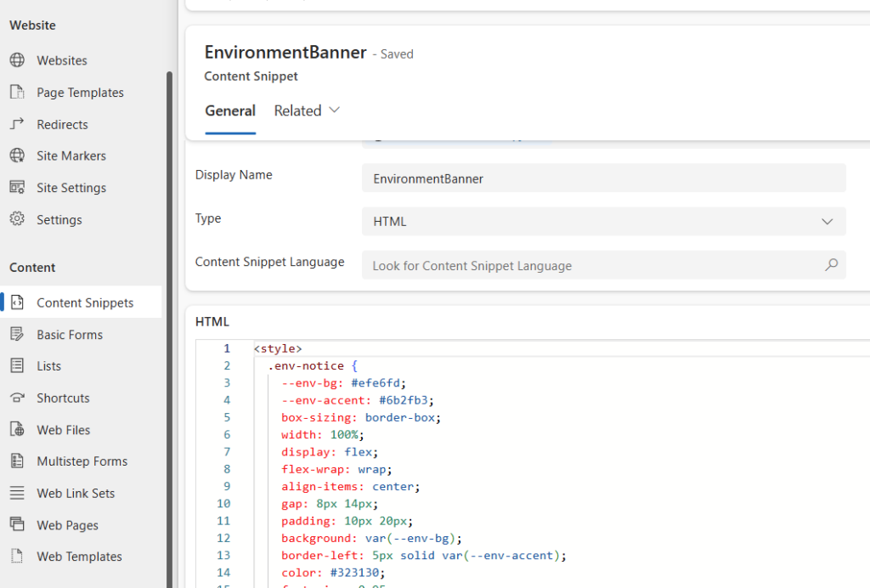
Task: Click the --env-bg color value #efe6fd
Action: tap(375, 382)
